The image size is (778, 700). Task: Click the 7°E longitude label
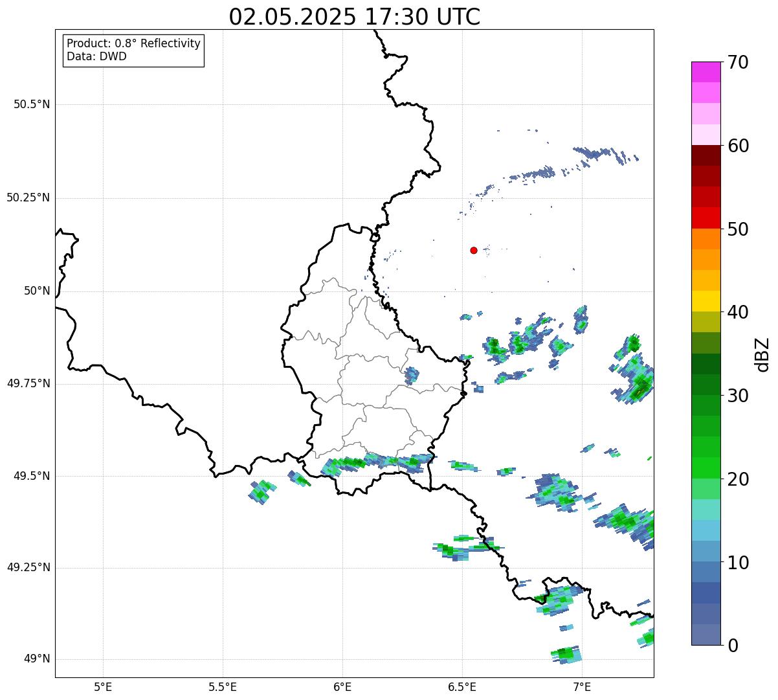(582, 686)
